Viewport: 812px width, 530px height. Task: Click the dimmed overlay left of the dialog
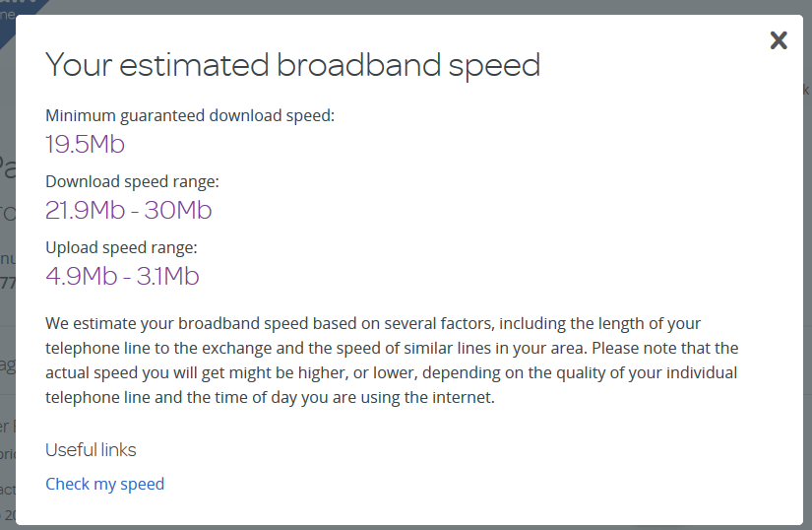tap(8, 296)
